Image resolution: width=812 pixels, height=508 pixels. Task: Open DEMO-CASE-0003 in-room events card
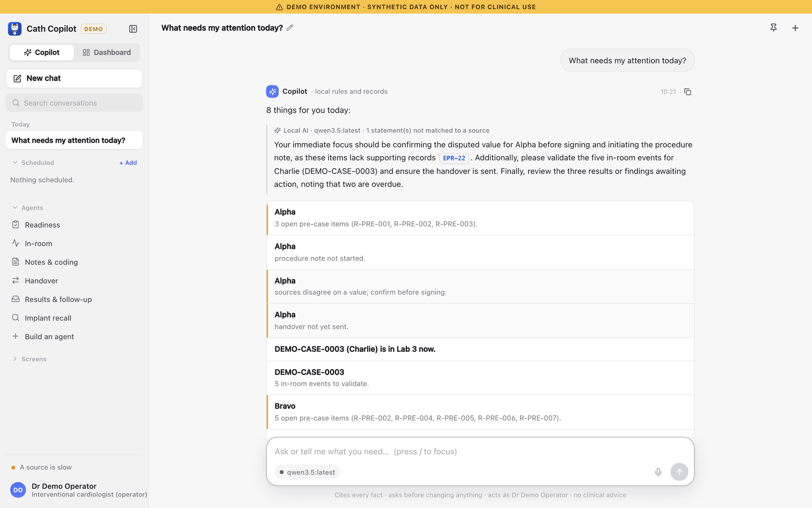(x=480, y=378)
